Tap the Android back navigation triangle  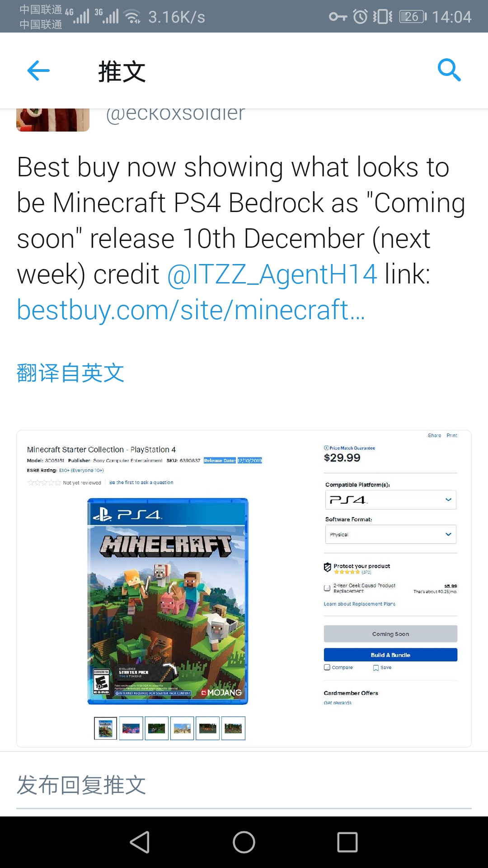140,842
